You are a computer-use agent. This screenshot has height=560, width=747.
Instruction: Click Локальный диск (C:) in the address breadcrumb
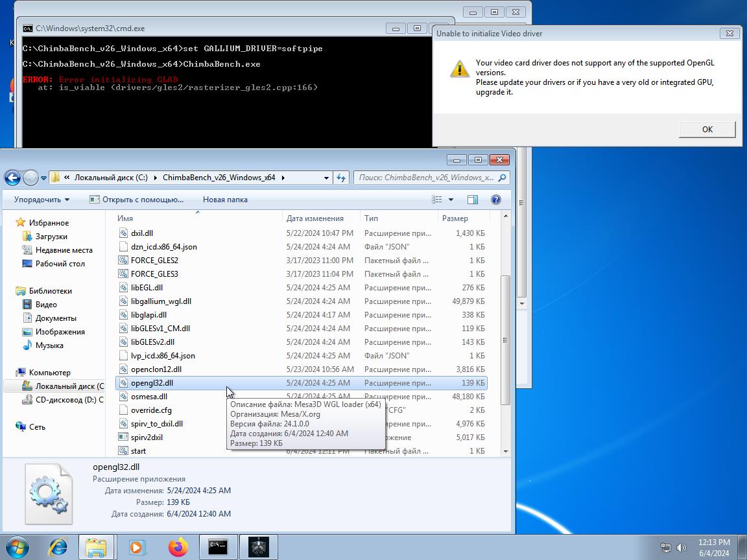111,178
